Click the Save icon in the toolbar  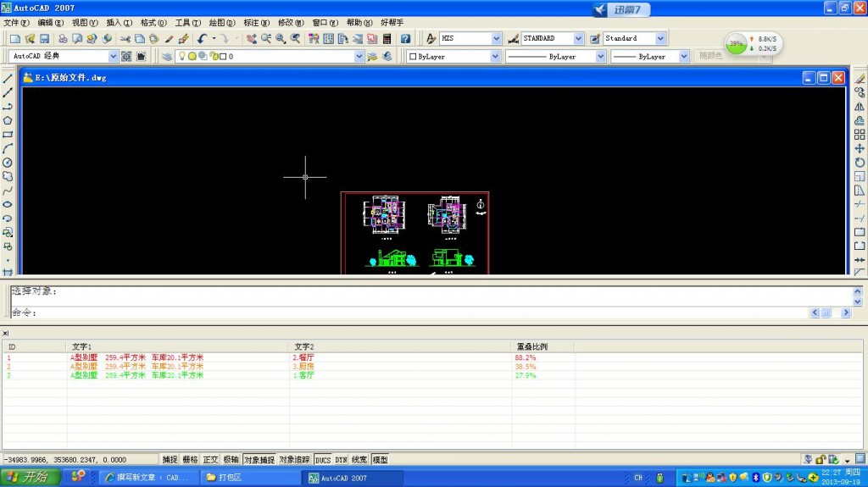44,39
